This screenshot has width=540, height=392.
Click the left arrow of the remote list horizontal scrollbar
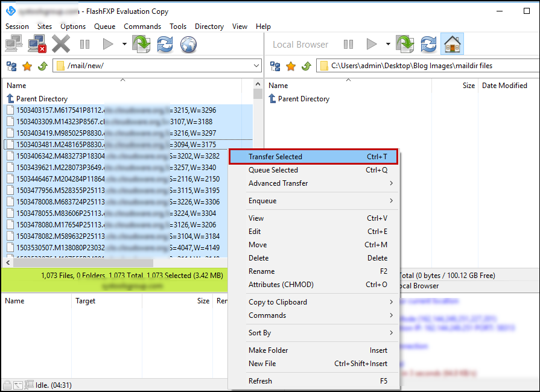8,263
